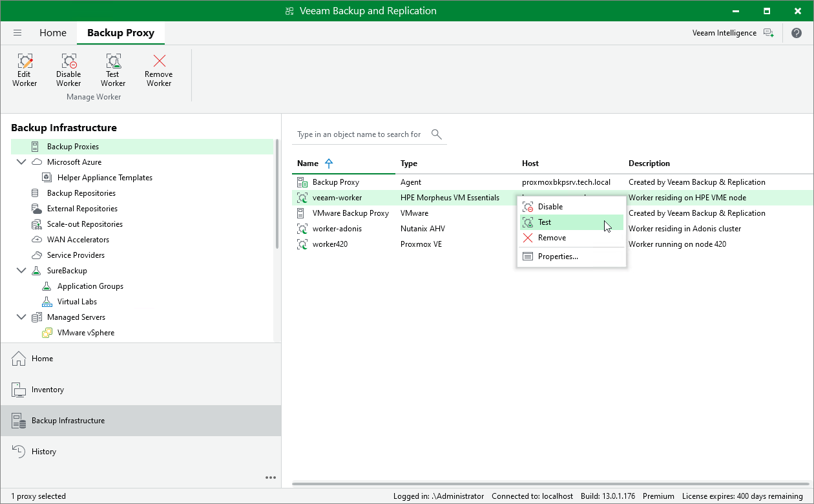
Task: Click the veeam-worker row icon
Action: click(302, 198)
